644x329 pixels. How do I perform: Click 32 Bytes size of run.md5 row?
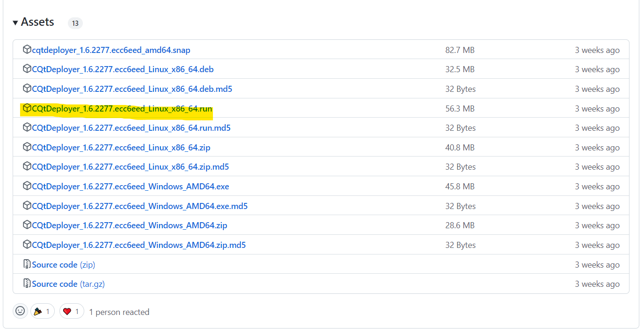pyautogui.click(x=461, y=128)
